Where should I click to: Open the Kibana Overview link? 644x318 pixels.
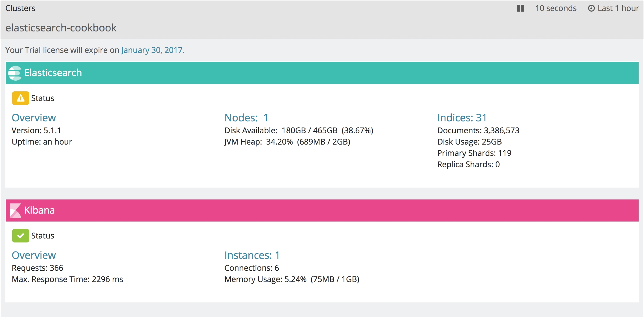(x=34, y=255)
